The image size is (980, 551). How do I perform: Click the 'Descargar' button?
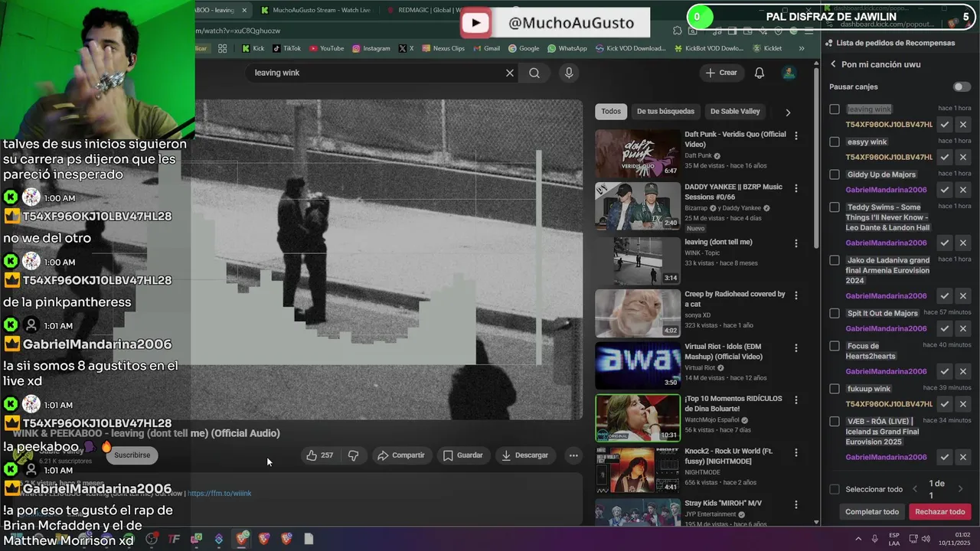pyautogui.click(x=525, y=455)
